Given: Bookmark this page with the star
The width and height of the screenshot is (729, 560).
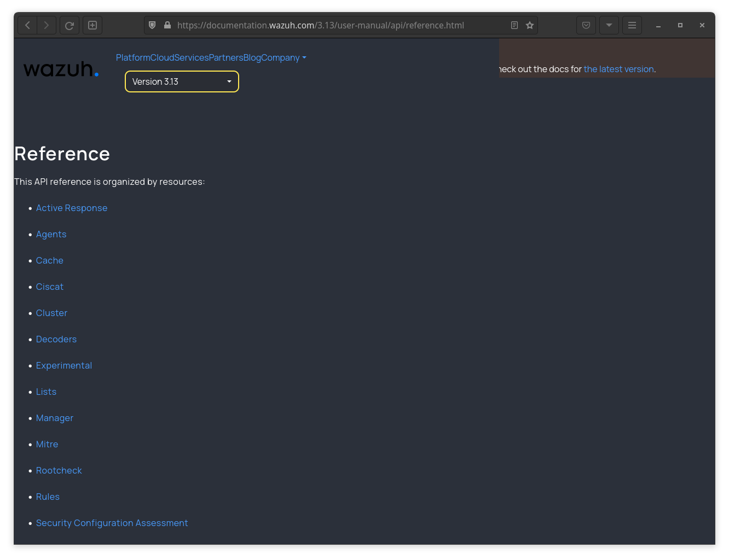Looking at the screenshot, I should pyautogui.click(x=529, y=25).
